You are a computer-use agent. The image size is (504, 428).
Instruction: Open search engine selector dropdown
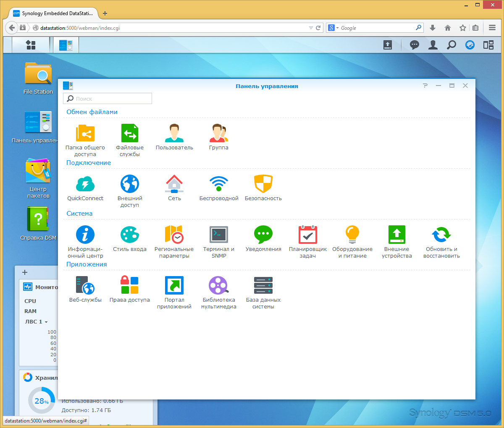[x=333, y=28]
